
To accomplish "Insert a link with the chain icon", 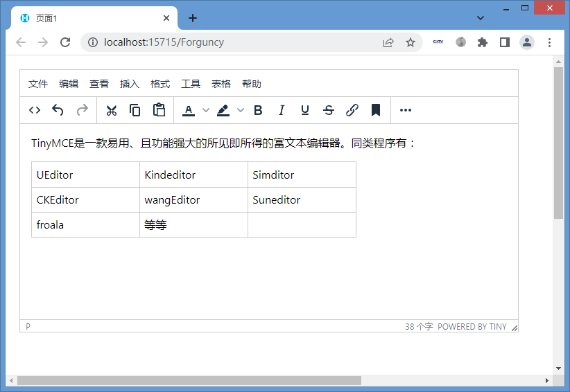I will click(352, 110).
